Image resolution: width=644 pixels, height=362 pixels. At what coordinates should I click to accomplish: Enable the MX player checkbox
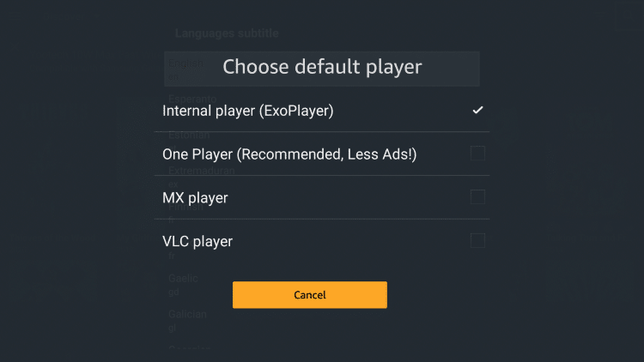coord(477,197)
